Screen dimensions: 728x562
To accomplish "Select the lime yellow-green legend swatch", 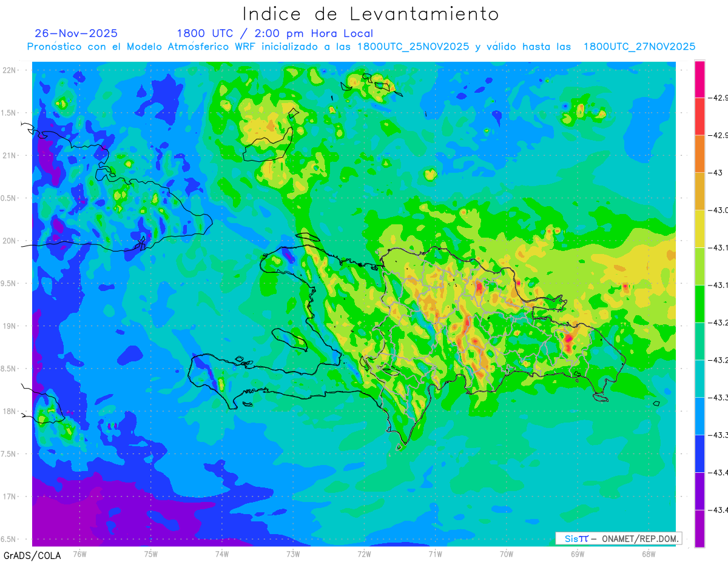I will click(x=699, y=266).
